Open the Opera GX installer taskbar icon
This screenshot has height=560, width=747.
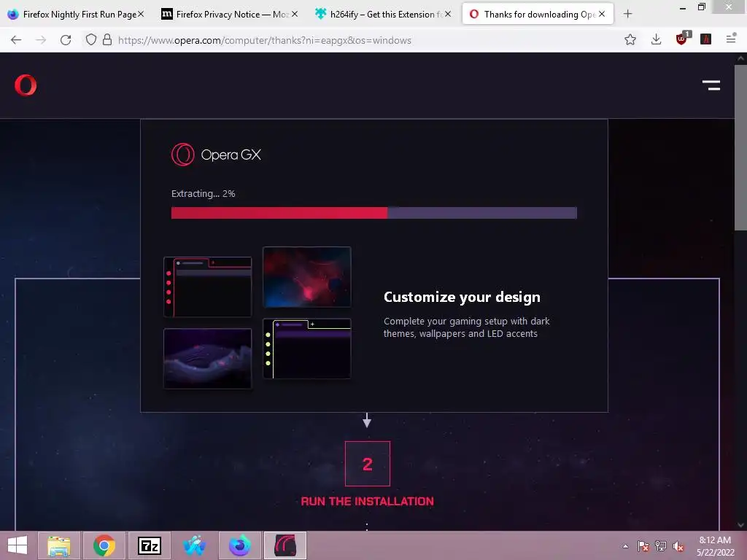coord(285,545)
